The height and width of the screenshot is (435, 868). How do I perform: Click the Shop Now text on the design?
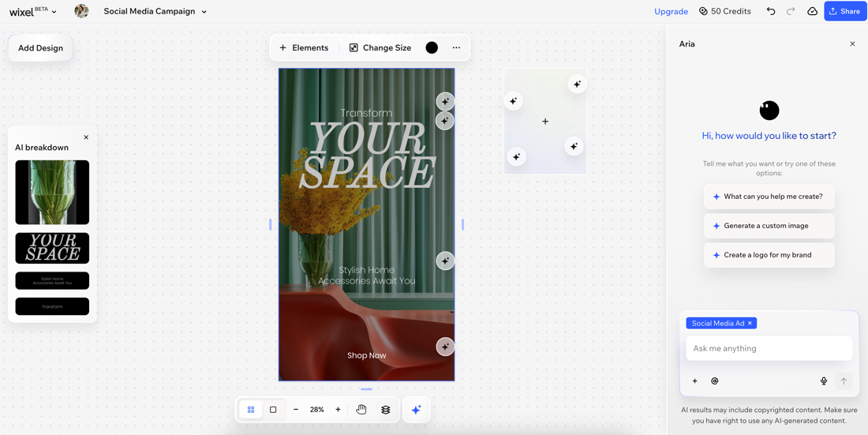click(366, 355)
